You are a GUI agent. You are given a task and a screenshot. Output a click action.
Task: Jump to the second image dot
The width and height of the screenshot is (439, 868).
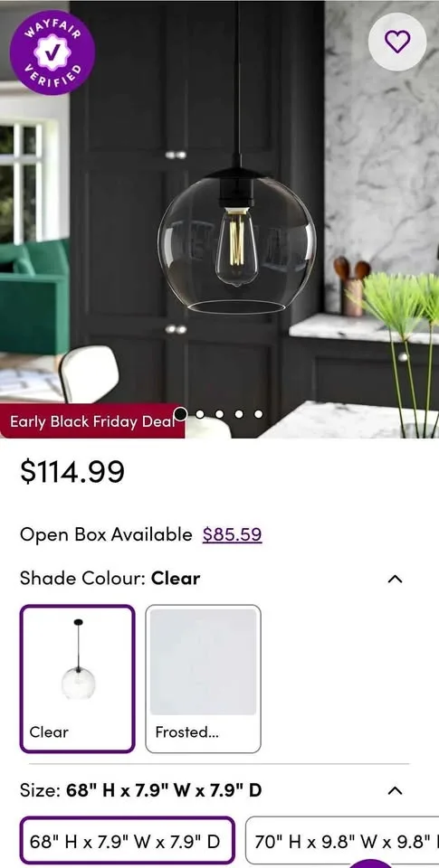click(200, 414)
